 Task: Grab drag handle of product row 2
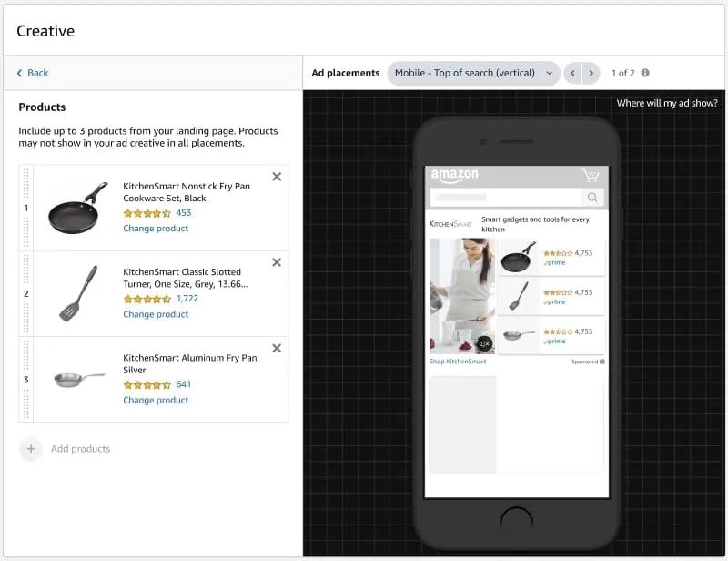26,294
